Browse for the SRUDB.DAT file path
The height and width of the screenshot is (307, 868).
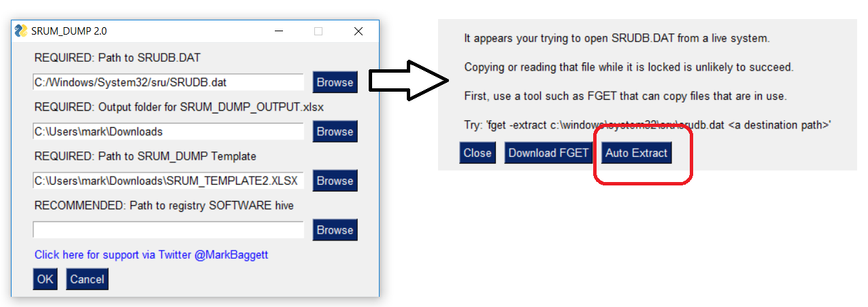(335, 82)
